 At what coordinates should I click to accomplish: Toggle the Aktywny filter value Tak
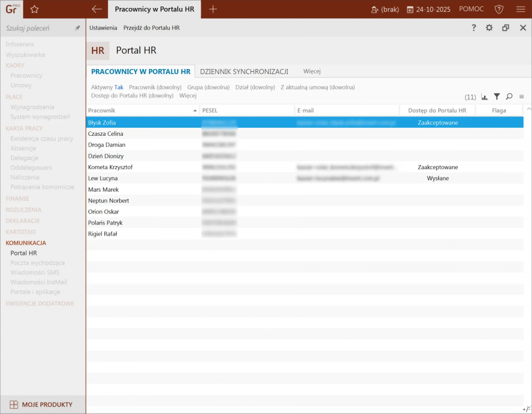click(x=119, y=87)
